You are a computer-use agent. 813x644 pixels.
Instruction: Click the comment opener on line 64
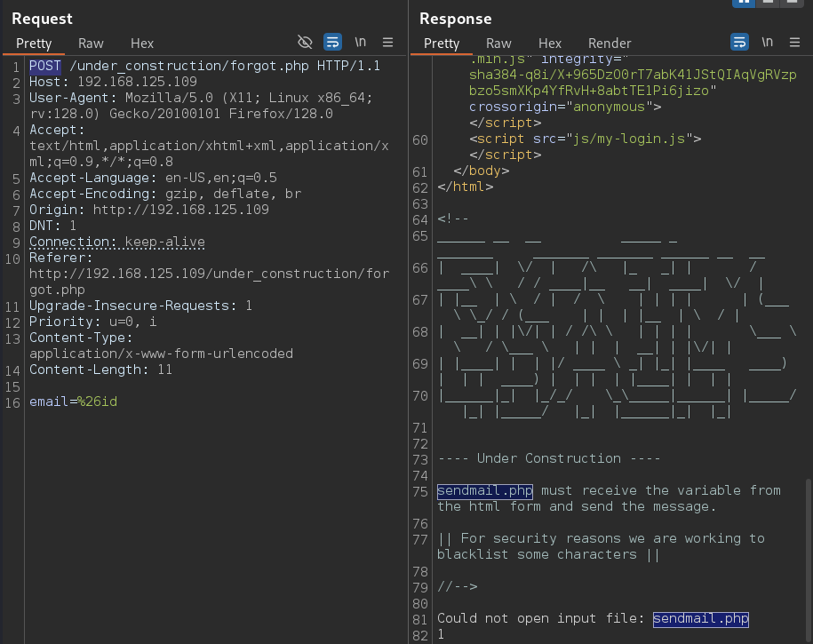452,219
